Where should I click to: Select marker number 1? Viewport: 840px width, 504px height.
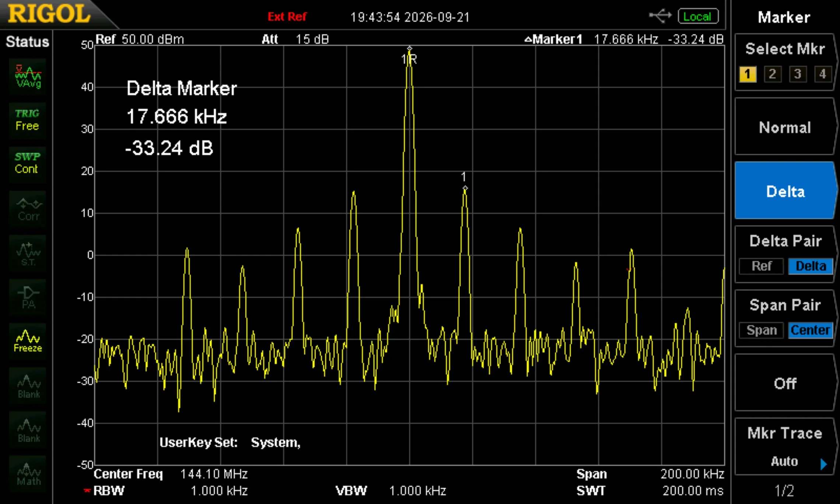click(x=748, y=74)
